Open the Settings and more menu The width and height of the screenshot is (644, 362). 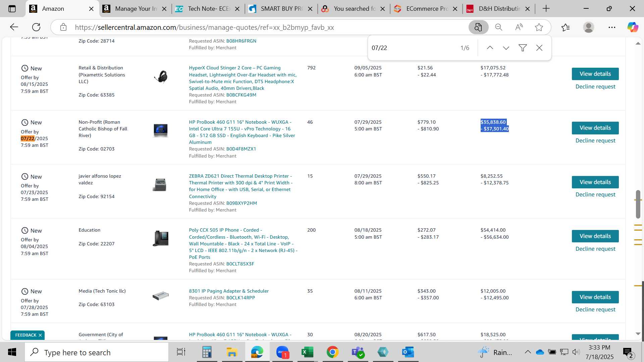click(x=612, y=27)
